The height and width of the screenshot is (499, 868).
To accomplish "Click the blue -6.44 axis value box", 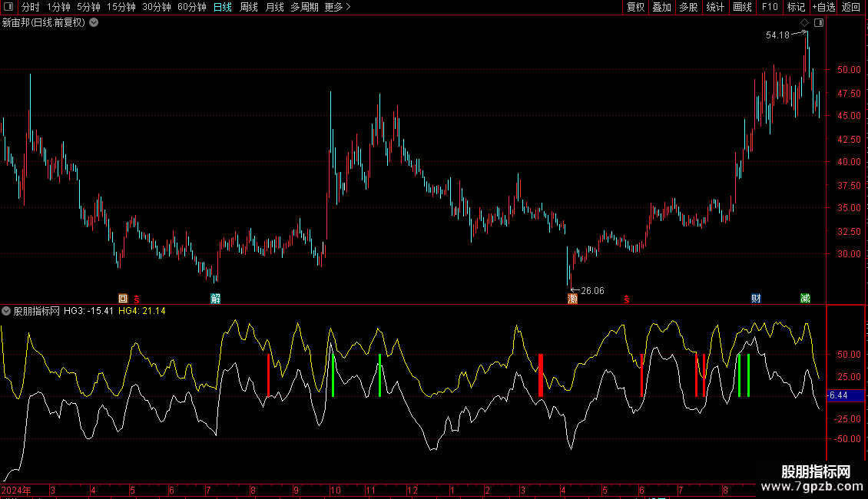I will (x=845, y=395).
